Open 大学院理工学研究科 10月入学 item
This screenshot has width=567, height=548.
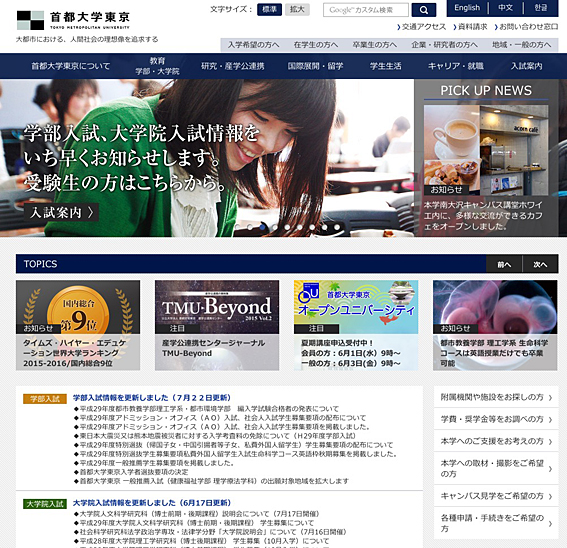[202, 541]
